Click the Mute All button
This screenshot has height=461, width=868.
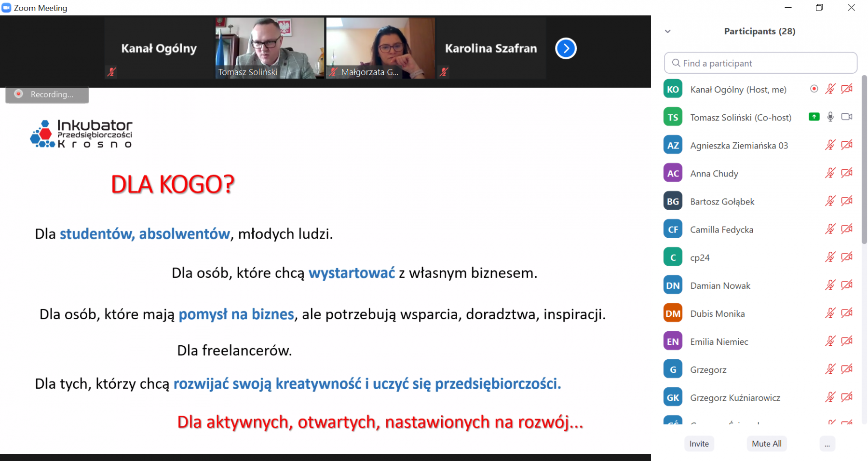[767, 444]
